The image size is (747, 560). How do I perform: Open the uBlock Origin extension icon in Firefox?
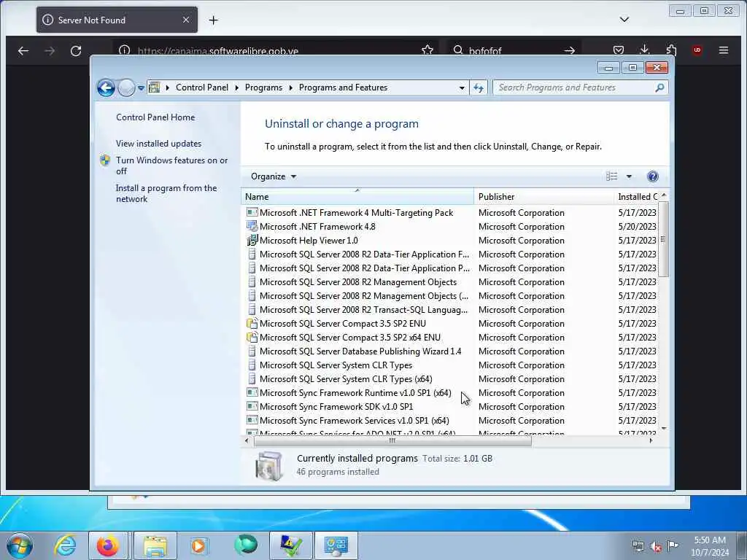click(x=697, y=50)
